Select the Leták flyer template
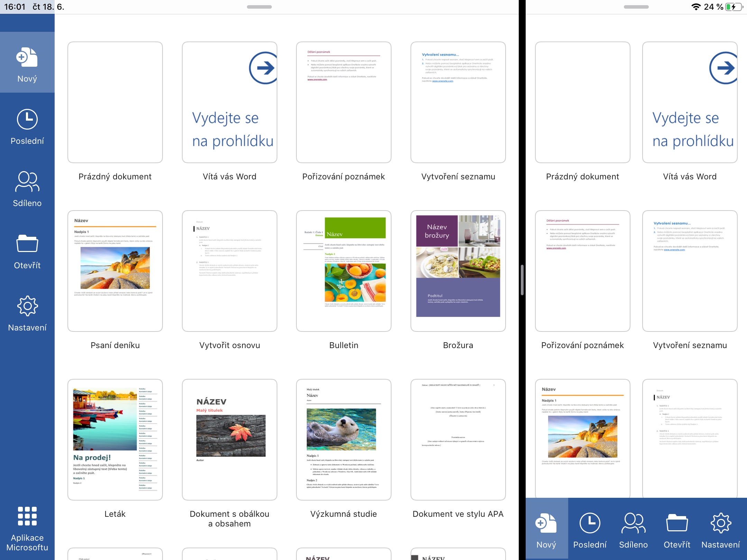The height and width of the screenshot is (560, 747). (115, 439)
